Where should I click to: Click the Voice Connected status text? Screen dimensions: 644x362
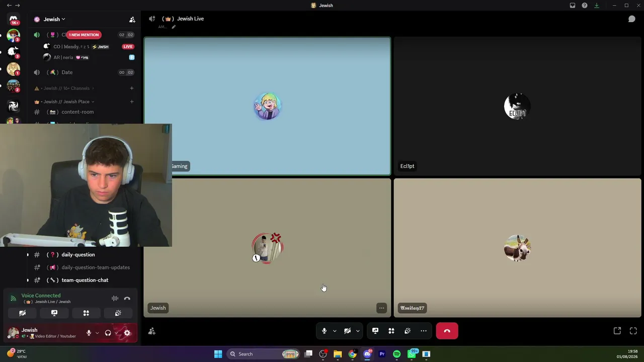(41, 296)
